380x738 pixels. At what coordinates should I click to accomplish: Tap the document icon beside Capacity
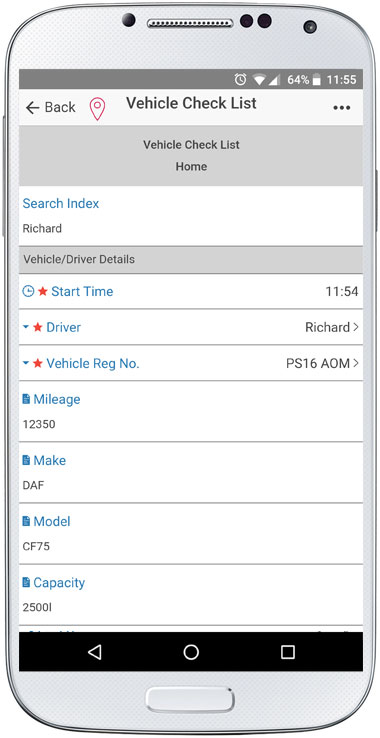click(x=26, y=582)
